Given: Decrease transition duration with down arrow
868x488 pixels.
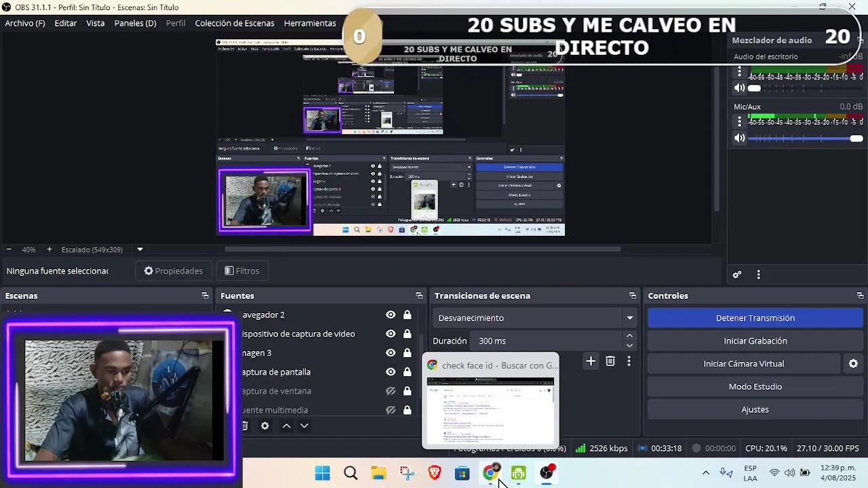Looking at the screenshot, I should coord(629,346).
